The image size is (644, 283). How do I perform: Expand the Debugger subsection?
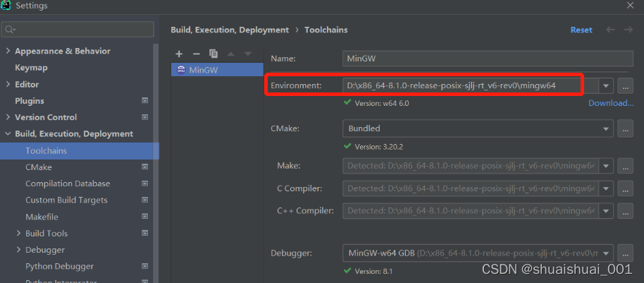point(18,250)
